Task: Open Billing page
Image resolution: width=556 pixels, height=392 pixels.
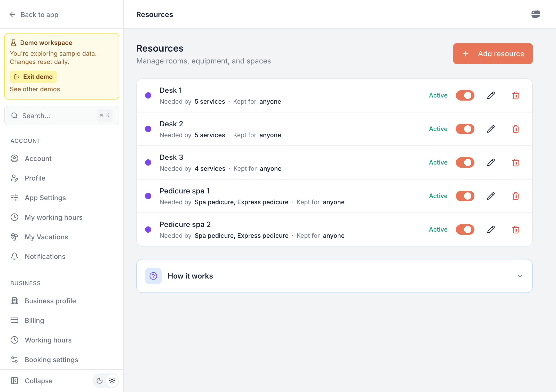Action: (x=62, y=320)
